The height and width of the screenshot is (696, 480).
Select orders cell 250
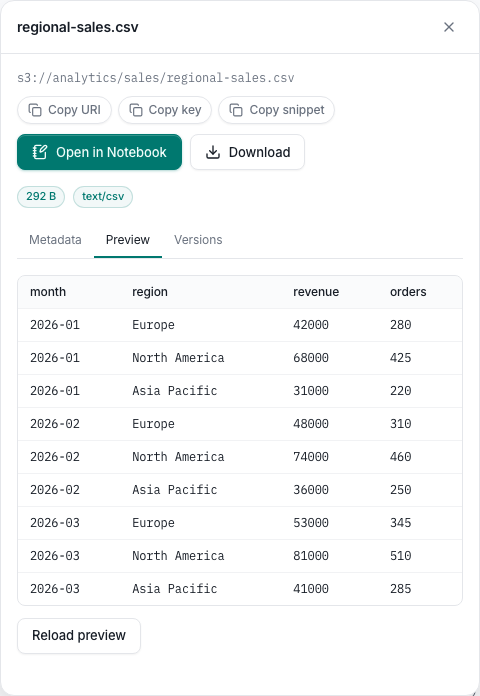pos(401,490)
